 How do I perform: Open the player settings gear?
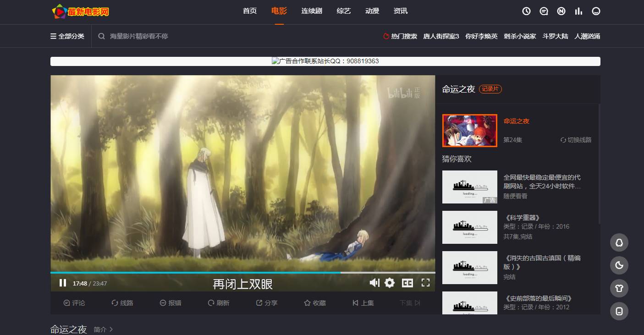click(x=390, y=283)
